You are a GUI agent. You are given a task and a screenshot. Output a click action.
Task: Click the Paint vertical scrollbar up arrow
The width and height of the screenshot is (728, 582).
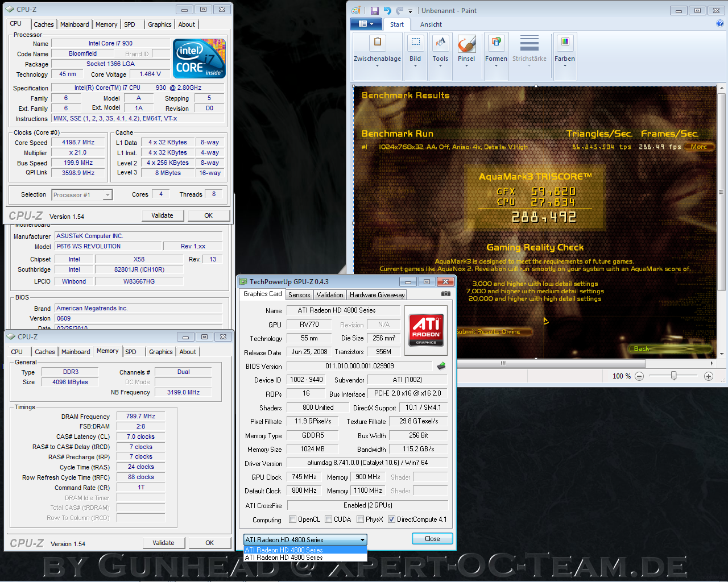(722, 88)
